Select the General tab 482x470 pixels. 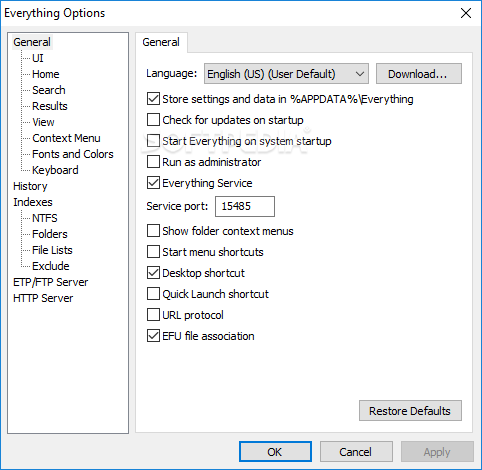pyautogui.click(x=161, y=42)
